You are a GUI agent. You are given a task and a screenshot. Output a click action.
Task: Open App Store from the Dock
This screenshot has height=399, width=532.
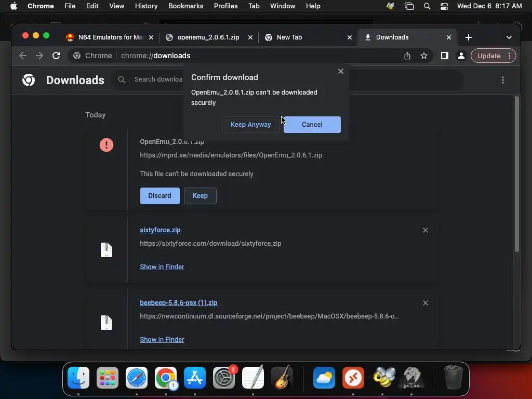195,378
